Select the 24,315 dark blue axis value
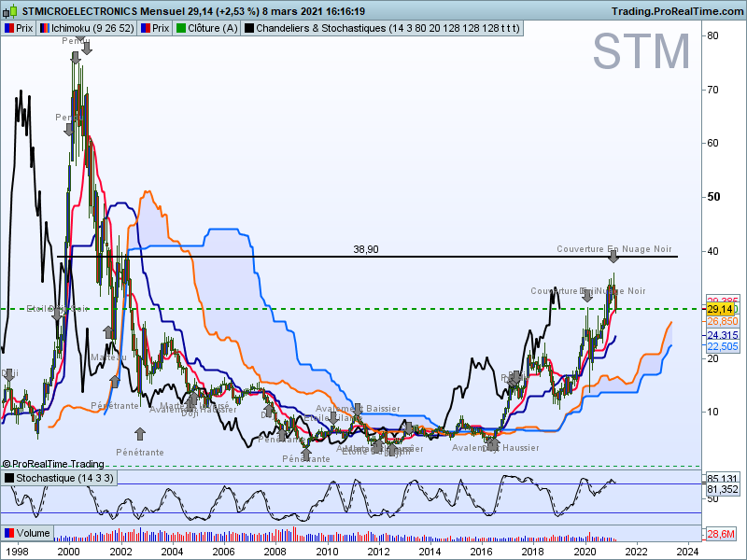The width and height of the screenshot is (747, 560). tap(722, 335)
